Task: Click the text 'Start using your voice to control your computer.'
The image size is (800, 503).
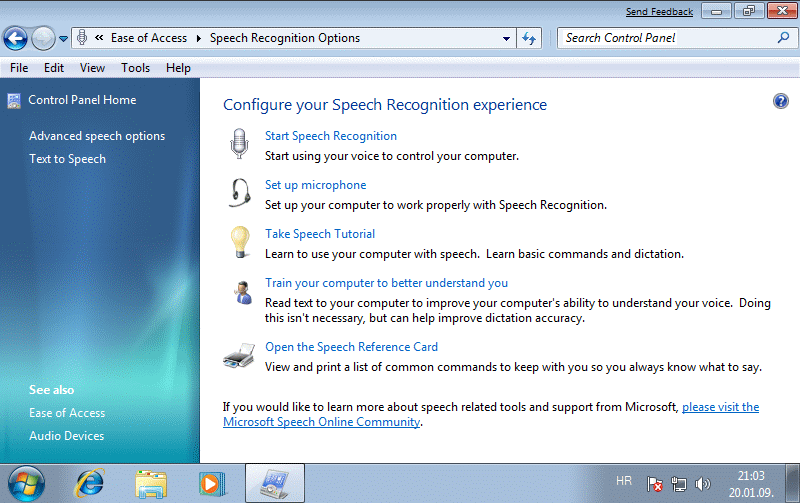Action: click(x=392, y=156)
